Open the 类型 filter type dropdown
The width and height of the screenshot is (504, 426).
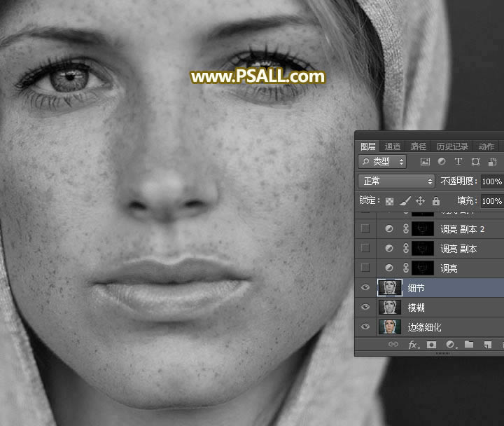[x=382, y=162]
